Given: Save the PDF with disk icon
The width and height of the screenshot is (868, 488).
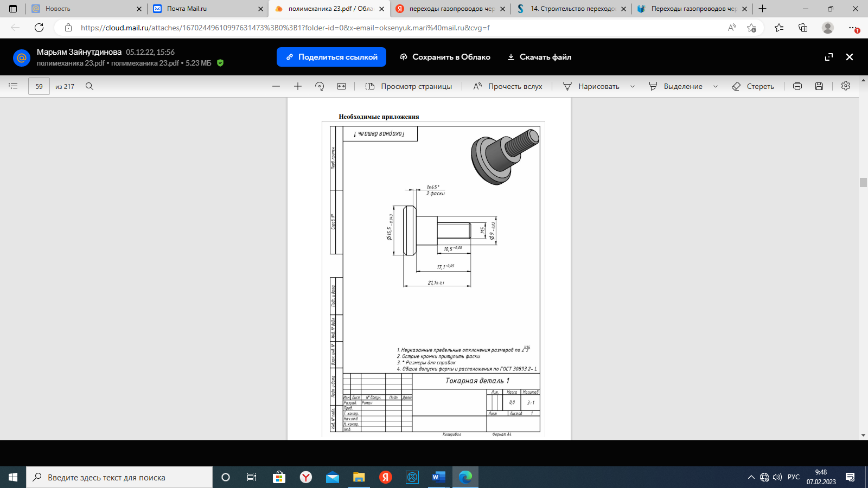Looking at the screenshot, I should coord(819,86).
